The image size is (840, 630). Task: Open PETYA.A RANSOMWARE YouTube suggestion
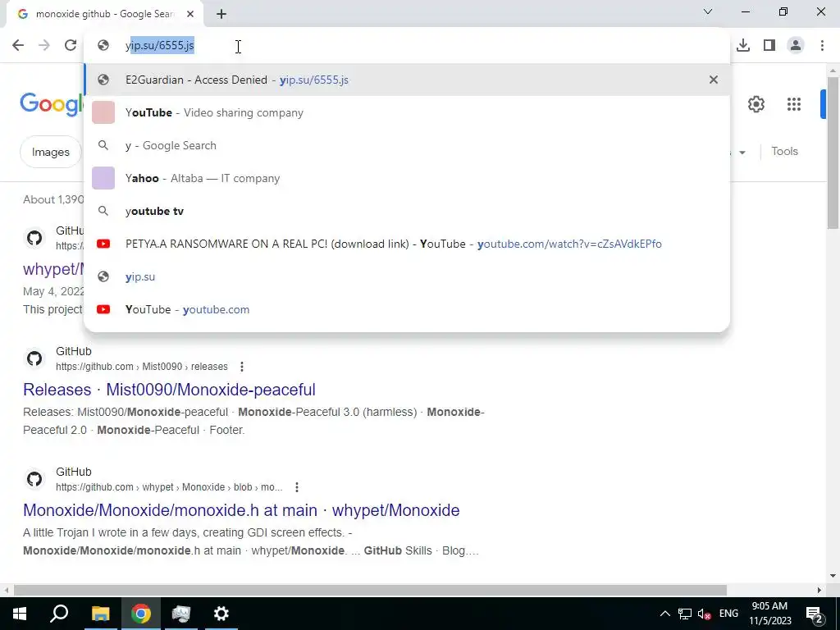(407, 244)
